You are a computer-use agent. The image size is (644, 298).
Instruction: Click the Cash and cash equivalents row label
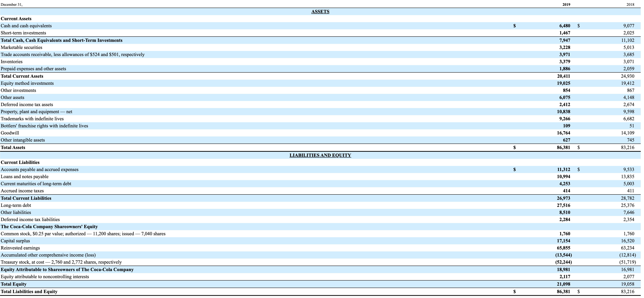click(26, 26)
